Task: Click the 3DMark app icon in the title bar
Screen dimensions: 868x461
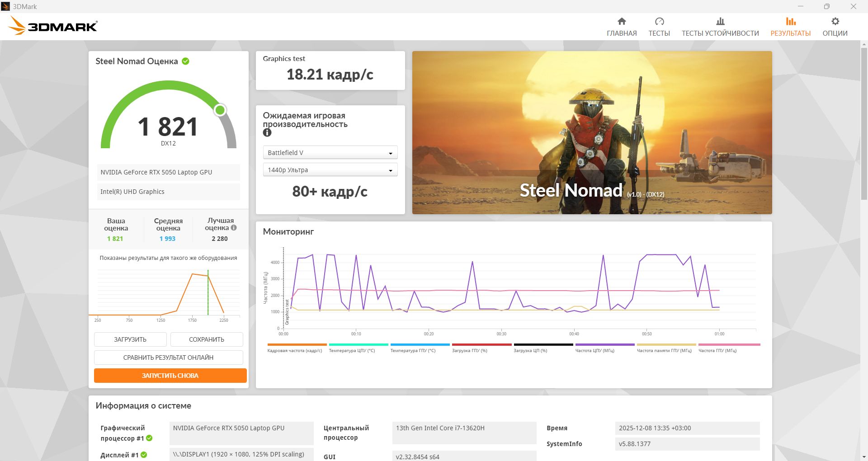Action: (x=5, y=6)
